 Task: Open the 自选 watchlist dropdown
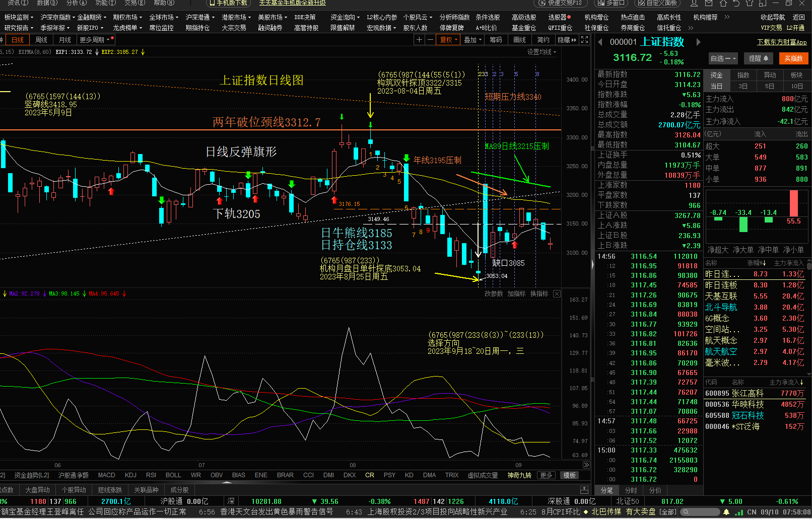pos(723,59)
